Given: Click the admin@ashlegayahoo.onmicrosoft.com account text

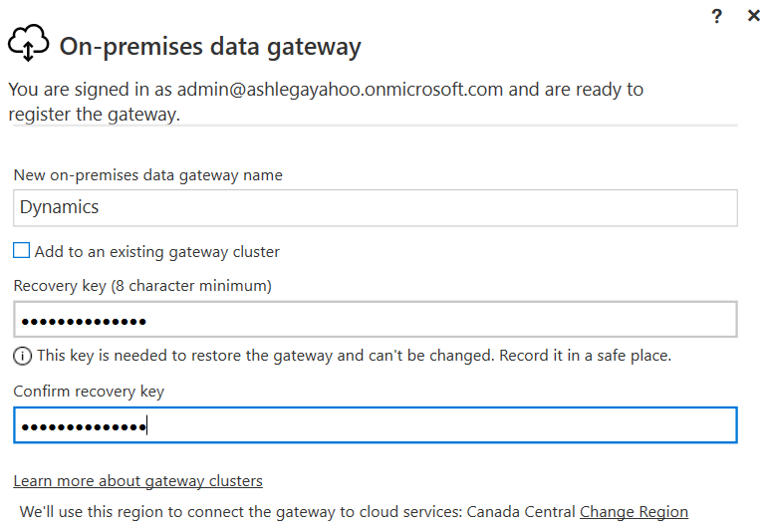Looking at the screenshot, I should 340,90.
